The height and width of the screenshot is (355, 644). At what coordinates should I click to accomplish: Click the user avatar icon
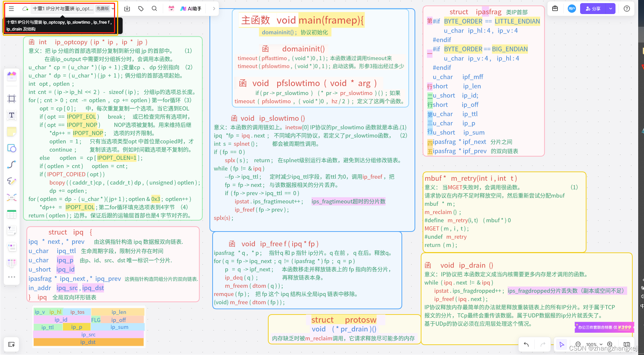(572, 9)
